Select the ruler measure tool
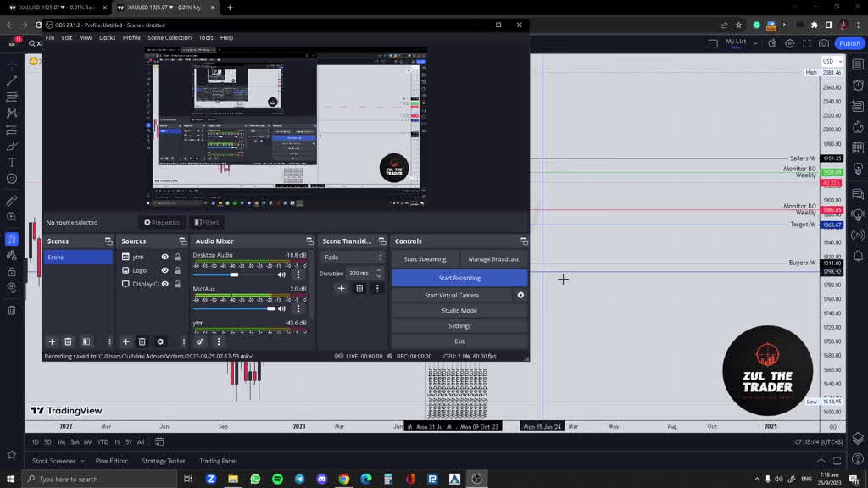This screenshot has width=868, height=488. 12,201
